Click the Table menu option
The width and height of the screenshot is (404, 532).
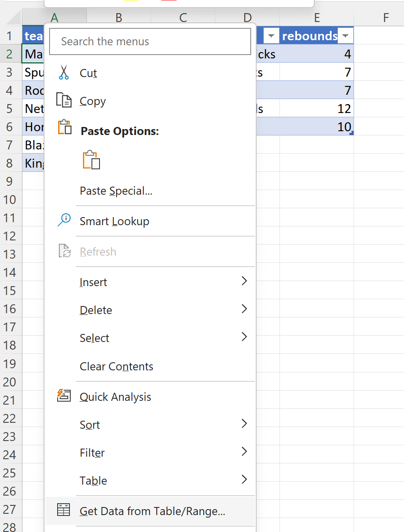click(x=93, y=480)
